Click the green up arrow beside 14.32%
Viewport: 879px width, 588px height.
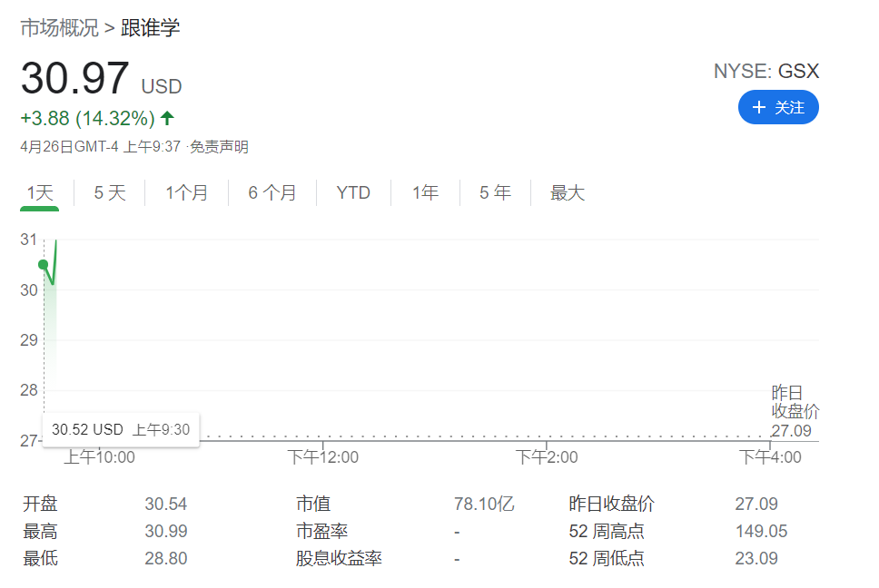167,118
